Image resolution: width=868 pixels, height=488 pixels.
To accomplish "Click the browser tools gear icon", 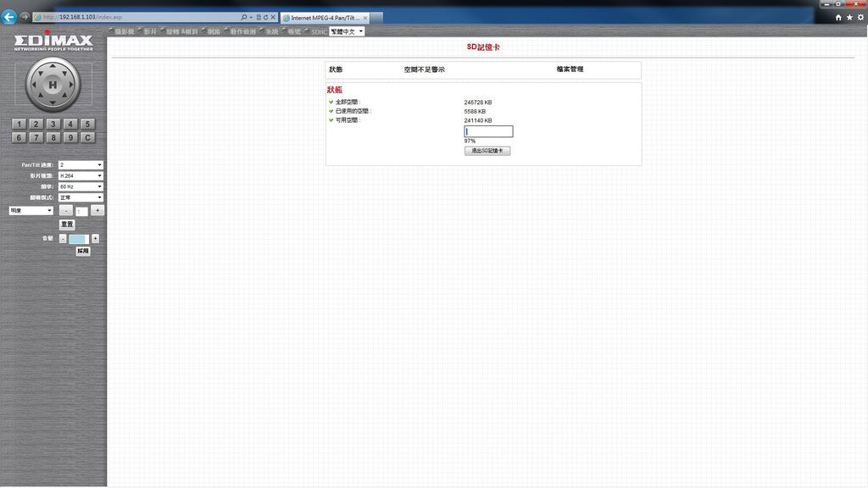I will click(x=861, y=18).
